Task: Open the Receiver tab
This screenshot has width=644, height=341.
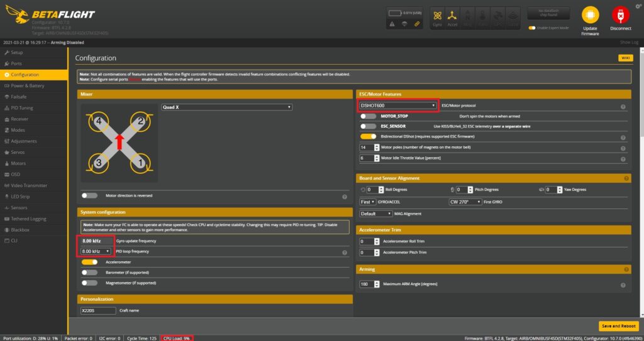Action: [34, 119]
